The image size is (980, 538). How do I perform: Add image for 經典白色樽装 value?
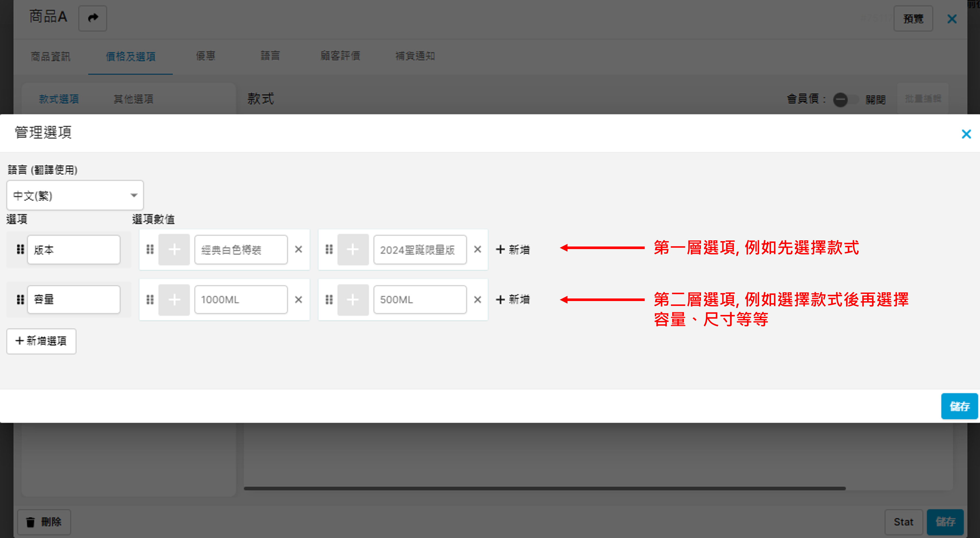click(x=174, y=250)
